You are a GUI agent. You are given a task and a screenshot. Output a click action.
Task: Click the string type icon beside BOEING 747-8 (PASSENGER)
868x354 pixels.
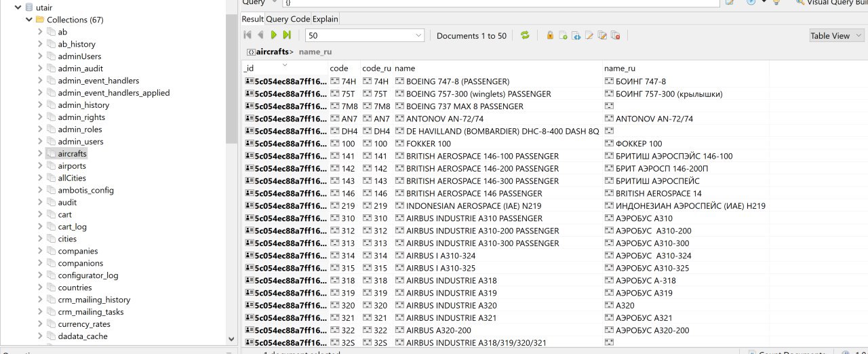tap(399, 81)
